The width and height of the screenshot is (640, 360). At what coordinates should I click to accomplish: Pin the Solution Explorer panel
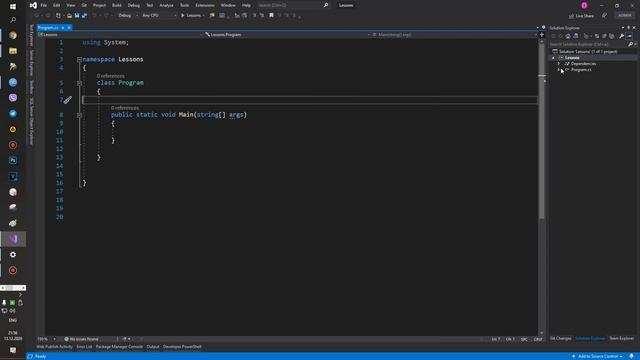tap(629, 28)
